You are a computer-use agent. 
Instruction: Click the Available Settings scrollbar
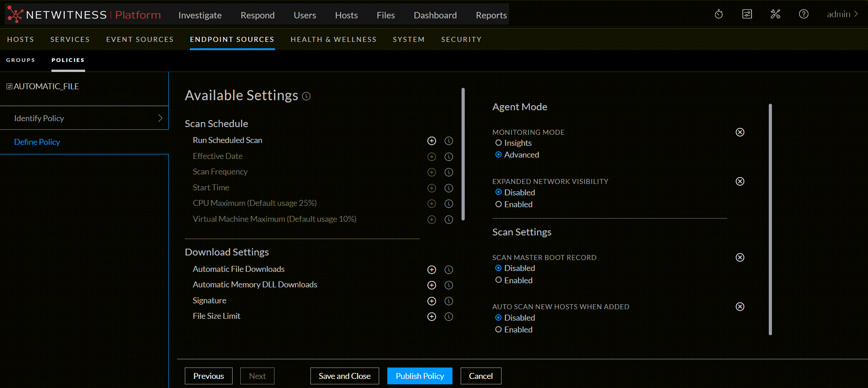[463, 155]
